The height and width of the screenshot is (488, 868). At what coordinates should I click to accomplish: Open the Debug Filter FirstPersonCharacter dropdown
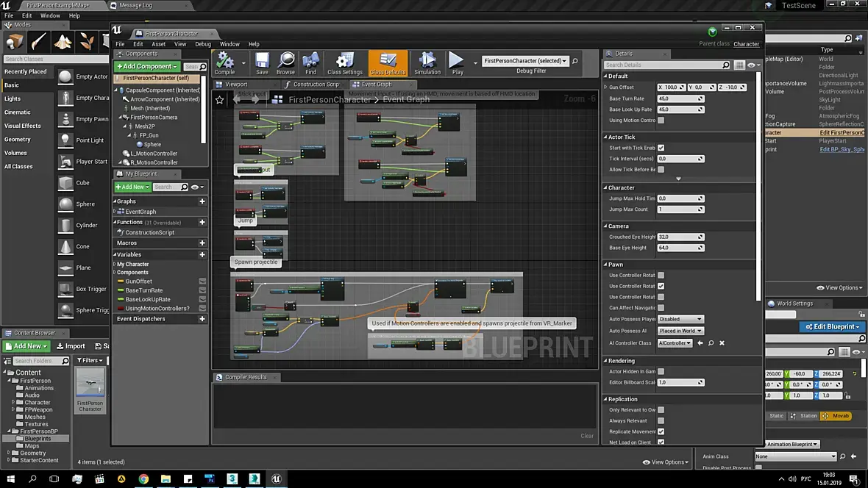(x=525, y=61)
